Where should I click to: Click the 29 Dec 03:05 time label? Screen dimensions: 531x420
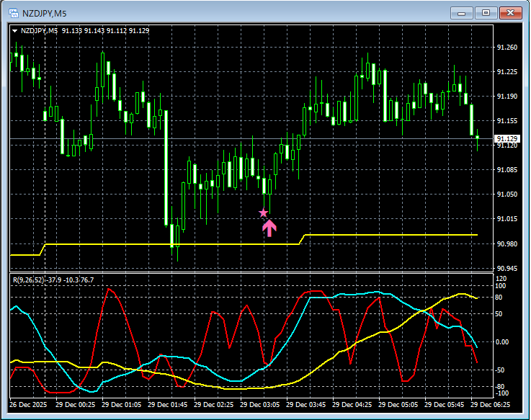pyautogui.click(x=260, y=405)
